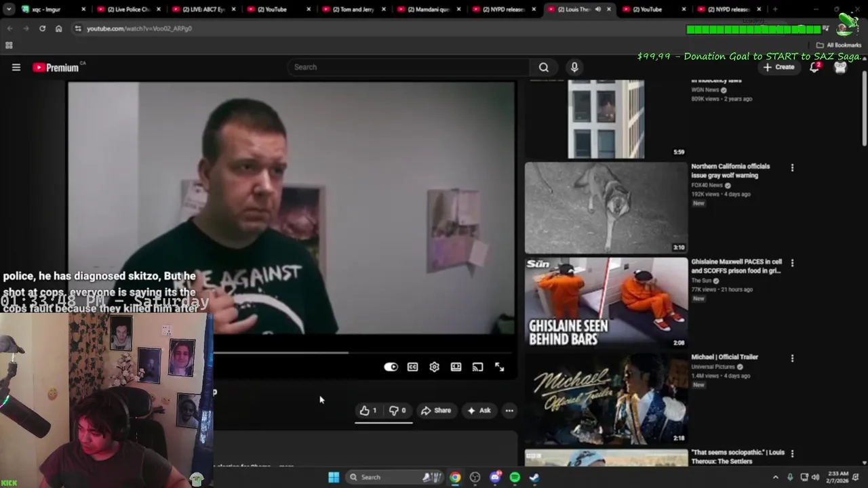868x488 pixels.
Task: Go back using browser back arrow
Action: tap(10, 28)
